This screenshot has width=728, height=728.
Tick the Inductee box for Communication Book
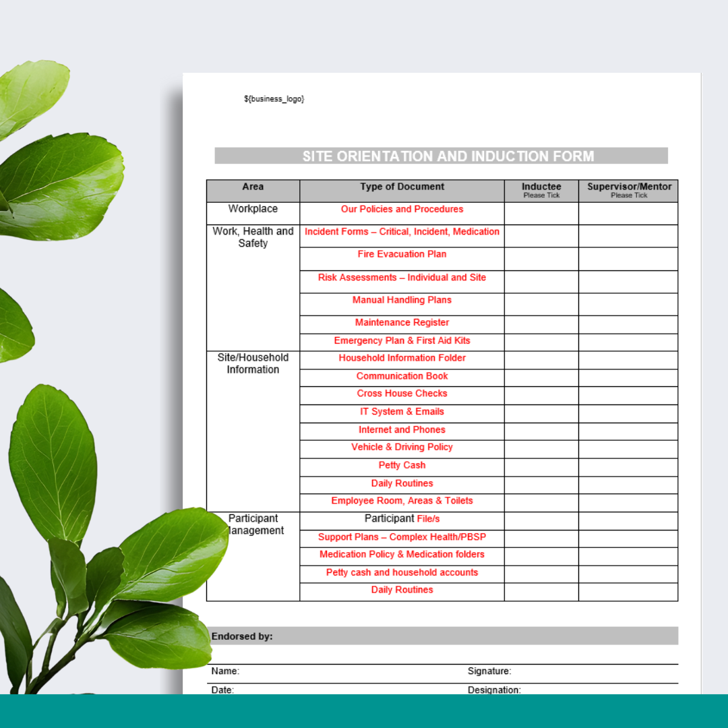[541, 377]
